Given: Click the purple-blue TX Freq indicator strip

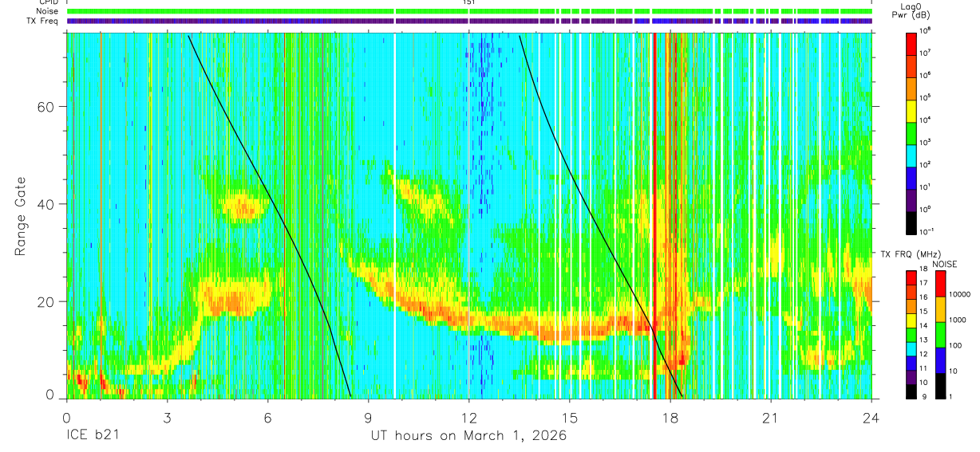Looking at the screenshot, I should pos(469,21).
